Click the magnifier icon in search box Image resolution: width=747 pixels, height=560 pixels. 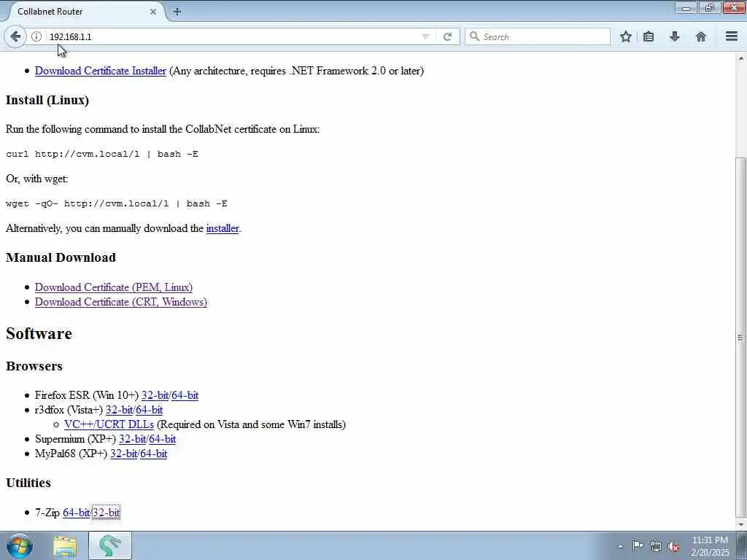(x=474, y=36)
